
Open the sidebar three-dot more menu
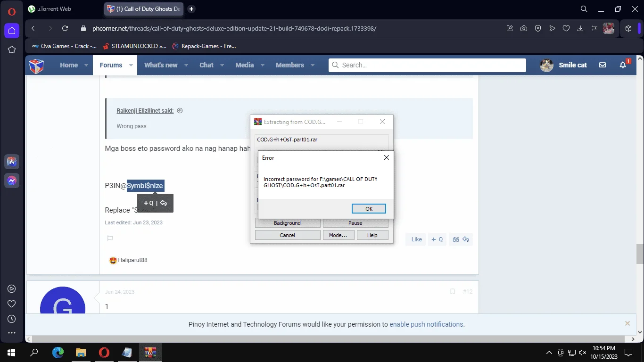coord(12,333)
